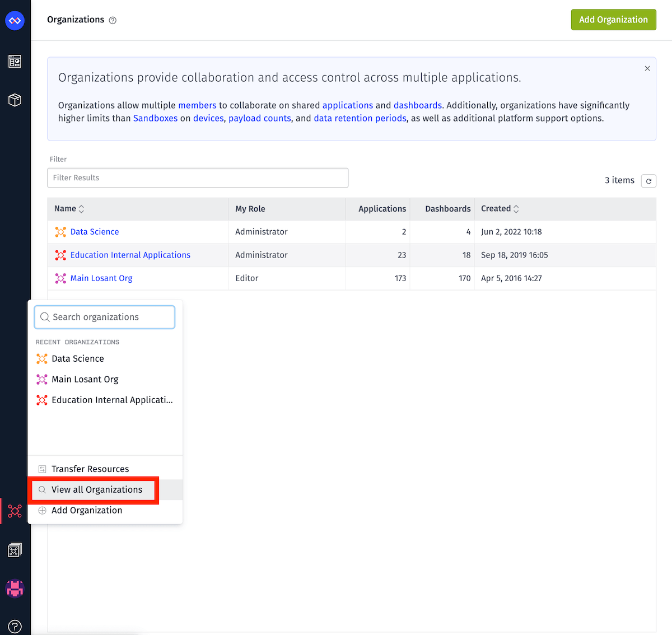Click the search magnifier icon in popup
Image resolution: width=672 pixels, height=635 pixels.
pos(45,317)
